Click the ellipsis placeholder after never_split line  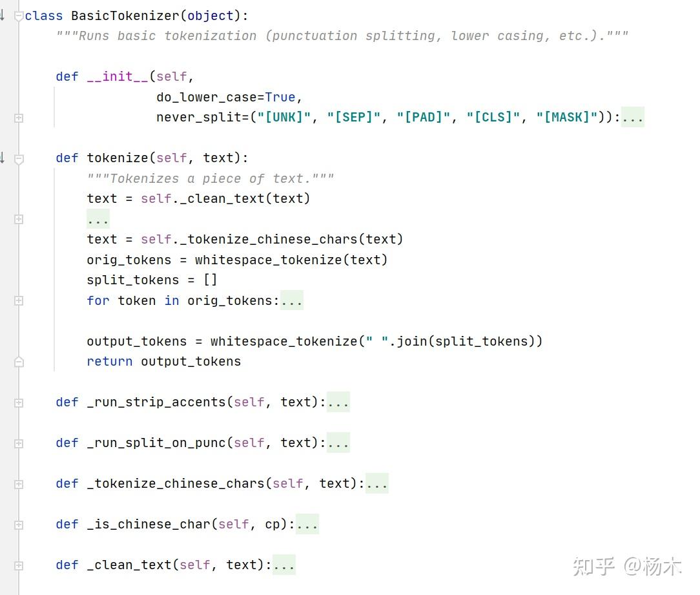coord(633,117)
